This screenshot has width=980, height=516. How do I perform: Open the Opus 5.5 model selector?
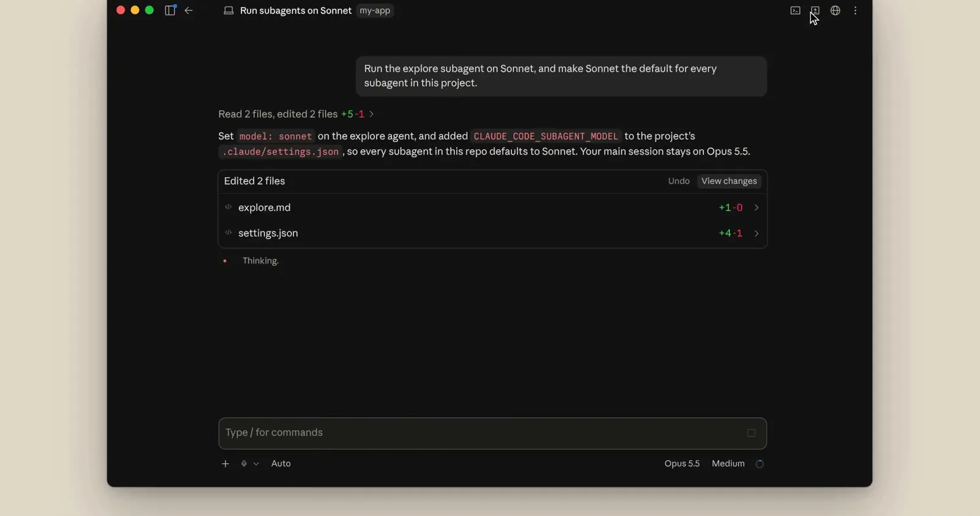coord(682,464)
